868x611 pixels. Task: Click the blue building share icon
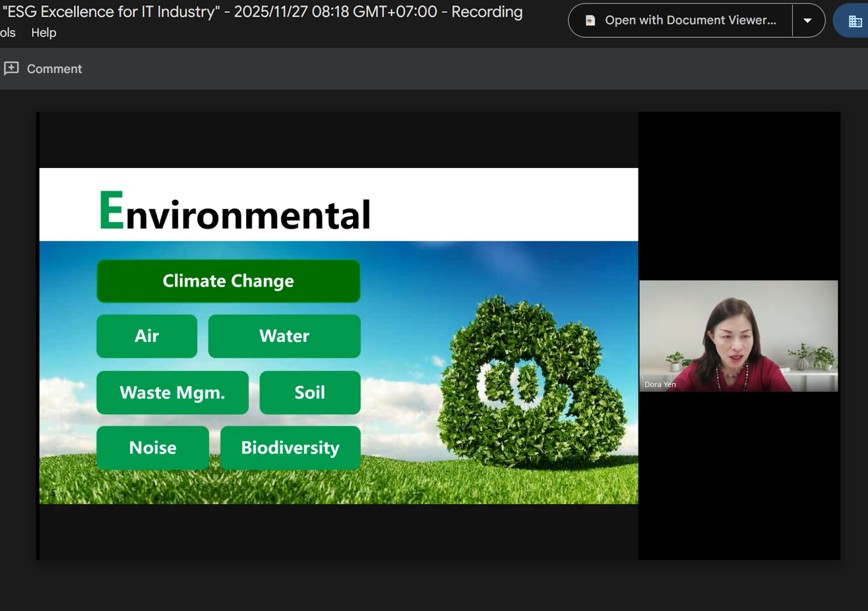(x=854, y=21)
